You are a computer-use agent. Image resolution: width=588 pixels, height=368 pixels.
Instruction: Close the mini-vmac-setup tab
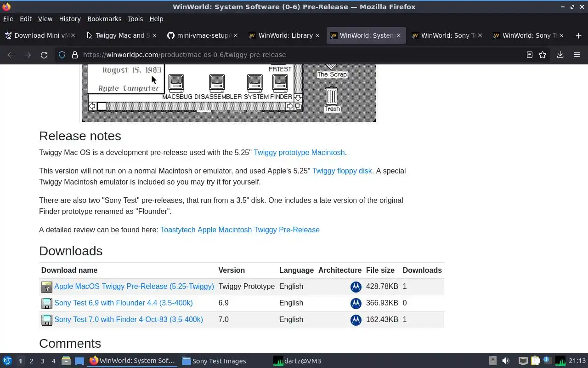[236, 35]
